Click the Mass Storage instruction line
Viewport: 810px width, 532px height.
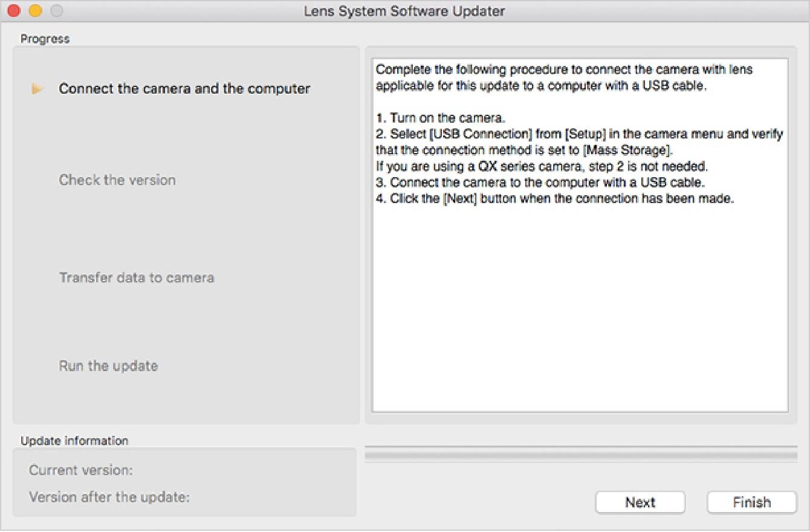click(523, 151)
